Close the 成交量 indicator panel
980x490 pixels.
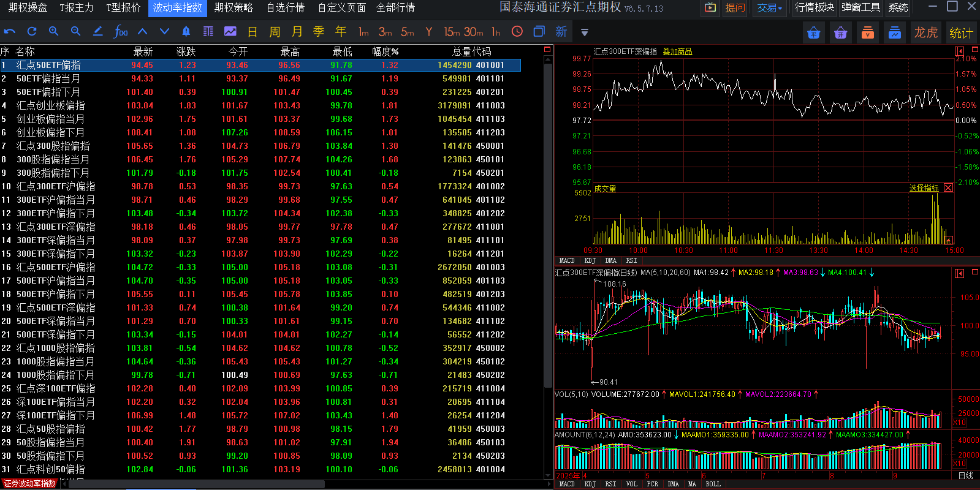(x=948, y=188)
